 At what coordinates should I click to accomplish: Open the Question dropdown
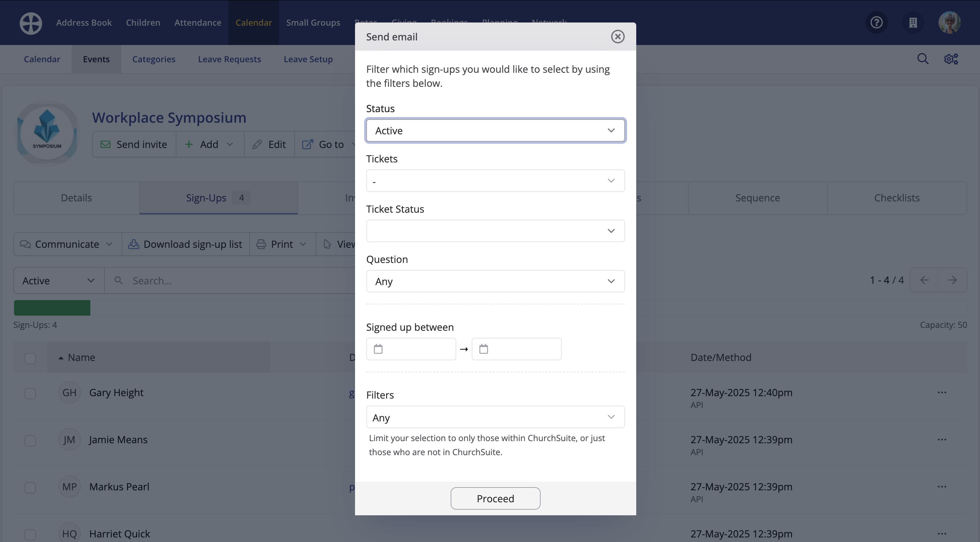[x=495, y=281]
